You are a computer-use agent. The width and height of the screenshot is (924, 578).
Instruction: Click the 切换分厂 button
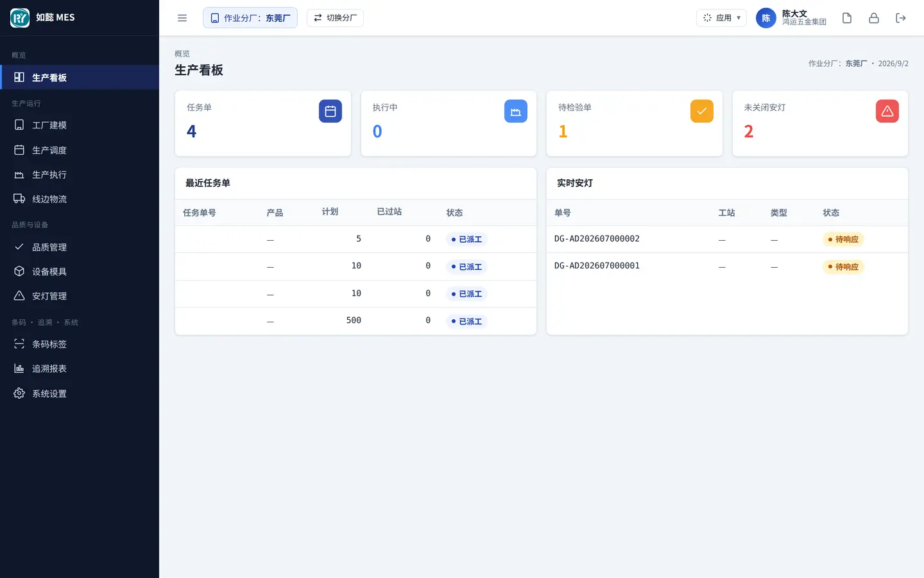click(335, 18)
